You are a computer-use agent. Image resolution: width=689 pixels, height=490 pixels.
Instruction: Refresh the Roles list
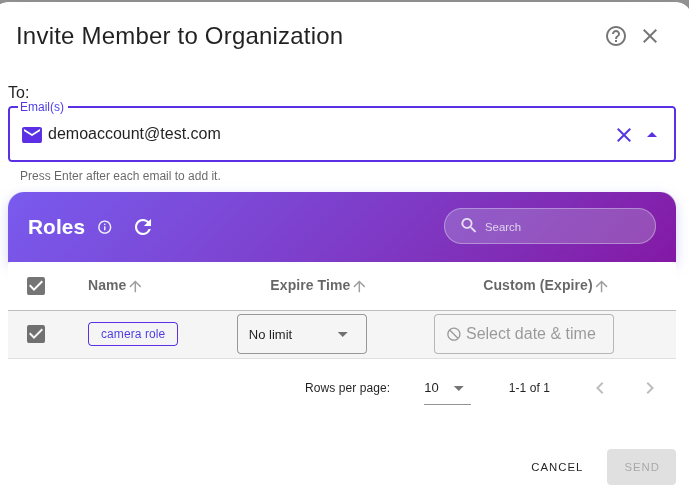pyautogui.click(x=143, y=227)
